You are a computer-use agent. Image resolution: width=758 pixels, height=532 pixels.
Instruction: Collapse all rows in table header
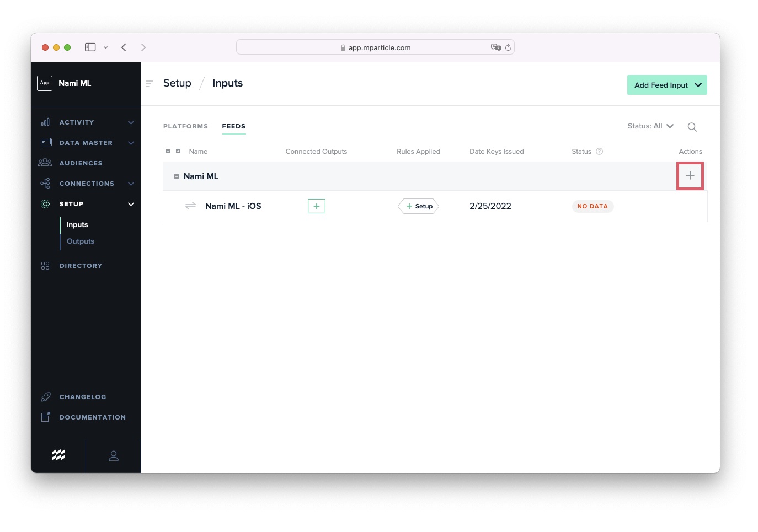pyautogui.click(x=168, y=151)
